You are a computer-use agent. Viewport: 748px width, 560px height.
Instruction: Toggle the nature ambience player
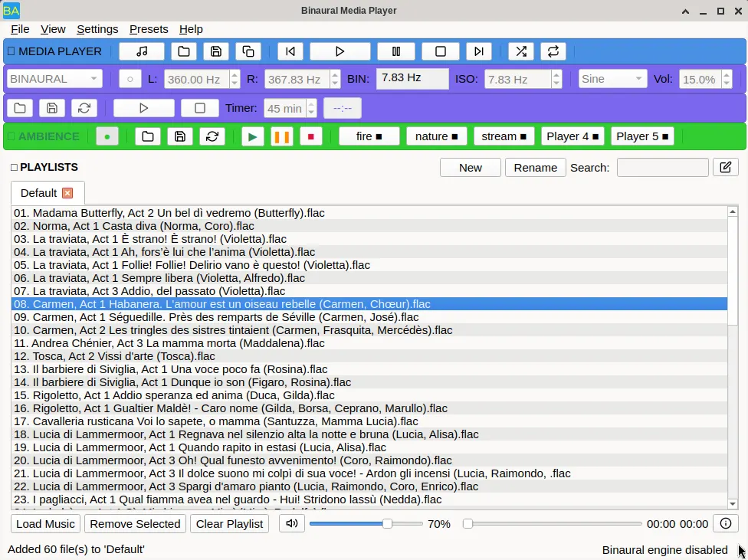click(x=437, y=136)
